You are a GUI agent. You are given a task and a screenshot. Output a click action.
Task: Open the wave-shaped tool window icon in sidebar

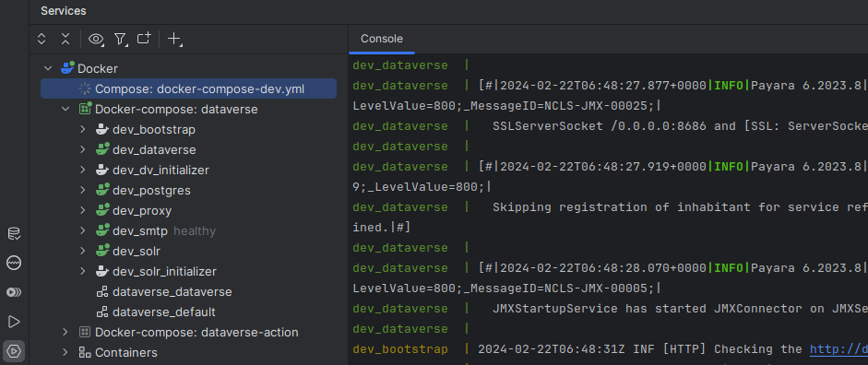point(14,263)
